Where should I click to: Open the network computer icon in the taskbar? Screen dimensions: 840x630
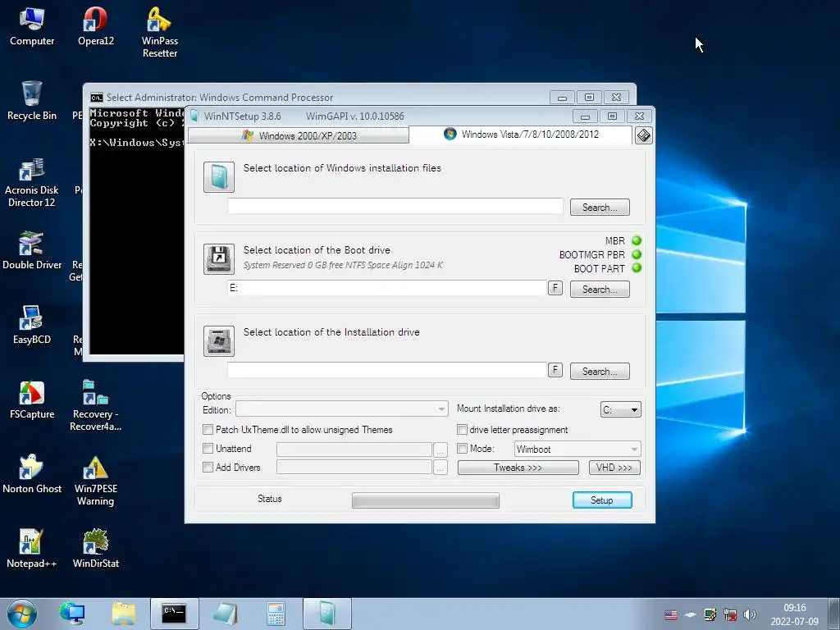(x=72, y=614)
